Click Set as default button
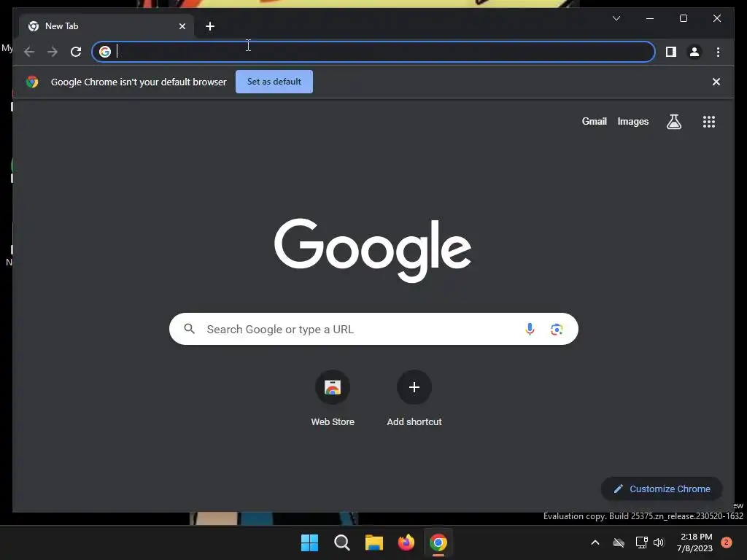 click(x=274, y=82)
